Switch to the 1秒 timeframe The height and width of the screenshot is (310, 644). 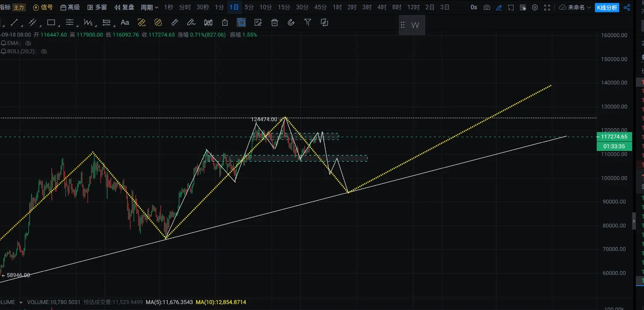click(x=168, y=7)
